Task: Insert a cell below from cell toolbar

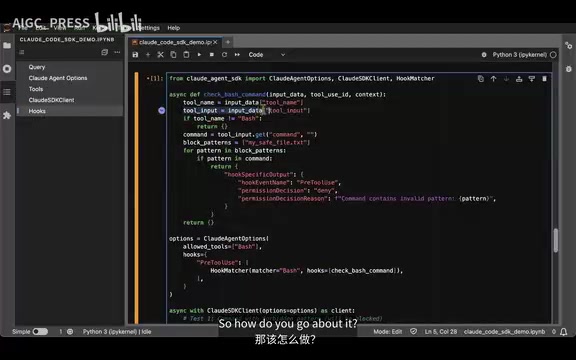Action: pyautogui.click(x=532, y=79)
